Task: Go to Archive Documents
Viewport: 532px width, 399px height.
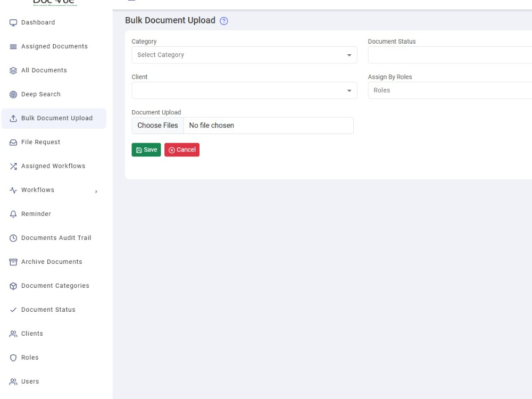Action: click(52, 262)
